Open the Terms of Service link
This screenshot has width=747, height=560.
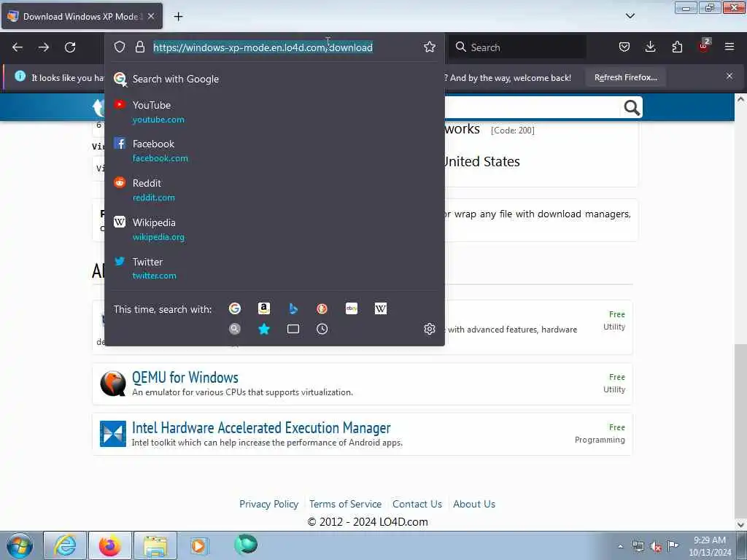(345, 504)
